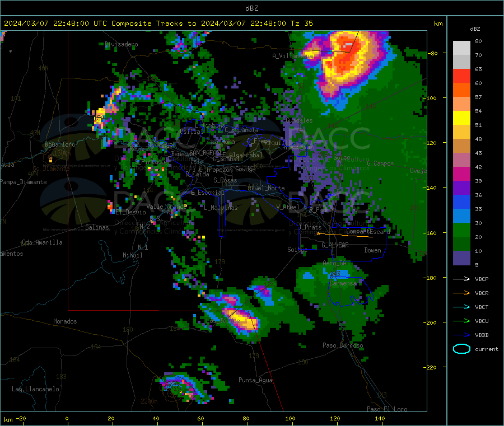Screen dimensions: 504x426
Task: Click the 'Morados' map label
Action: coord(65,321)
